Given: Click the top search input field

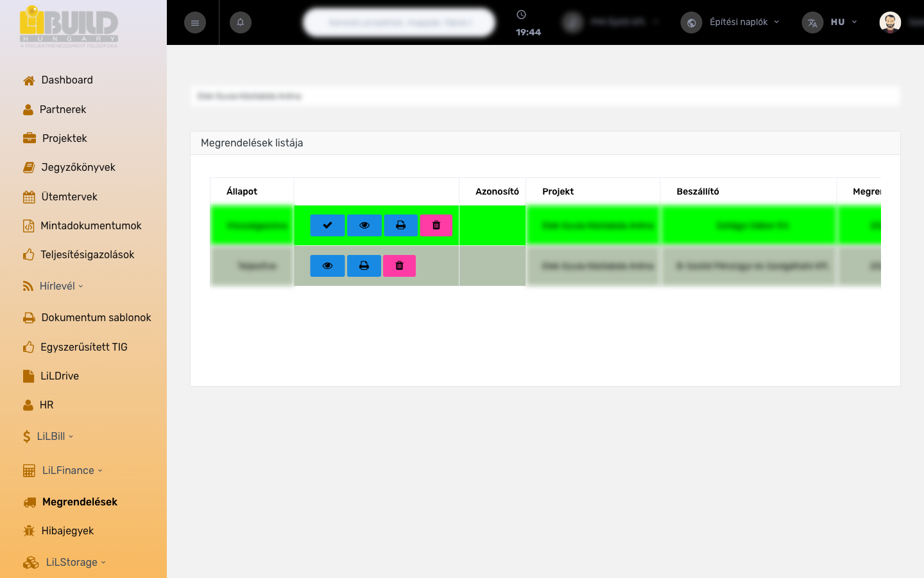Looking at the screenshot, I should [399, 22].
